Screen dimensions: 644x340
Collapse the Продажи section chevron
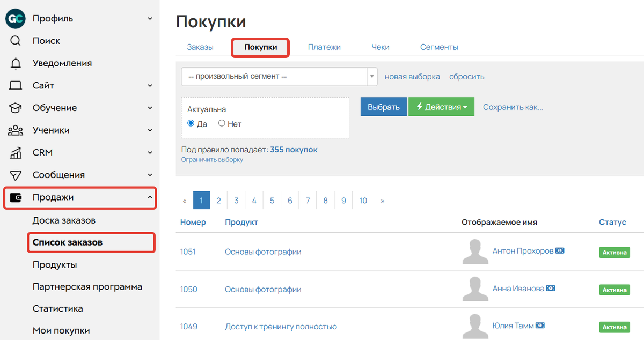point(150,198)
